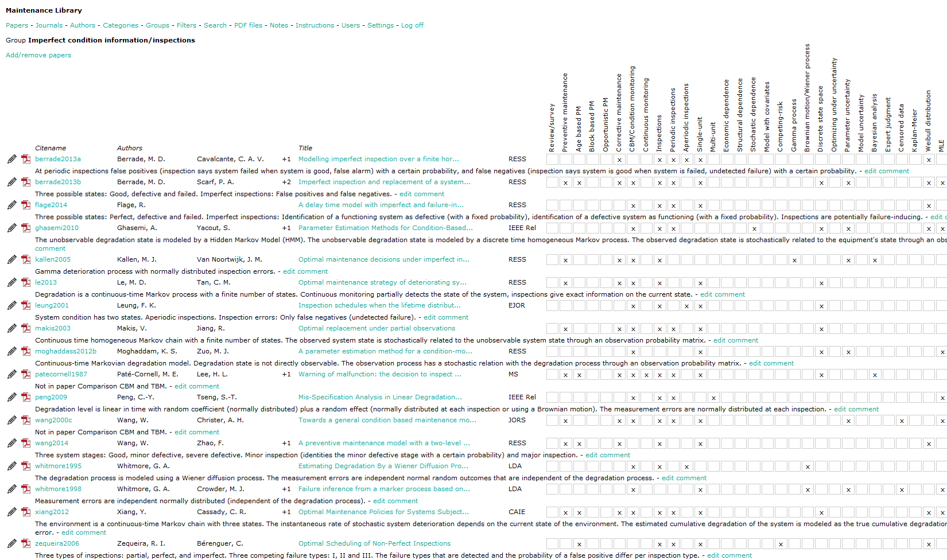
Task: Click the edit pencil for wang2014
Action: pyautogui.click(x=11, y=443)
